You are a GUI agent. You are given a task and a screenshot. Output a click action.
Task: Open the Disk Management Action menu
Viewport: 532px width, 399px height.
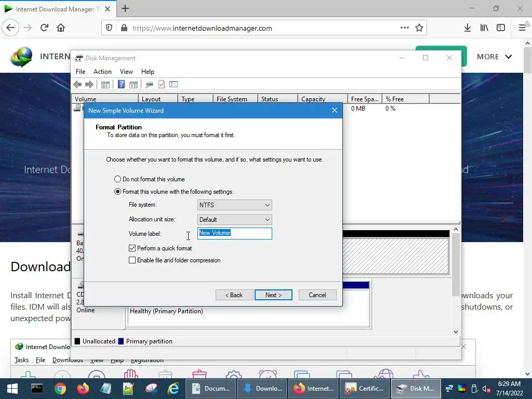click(x=102, y=72)
